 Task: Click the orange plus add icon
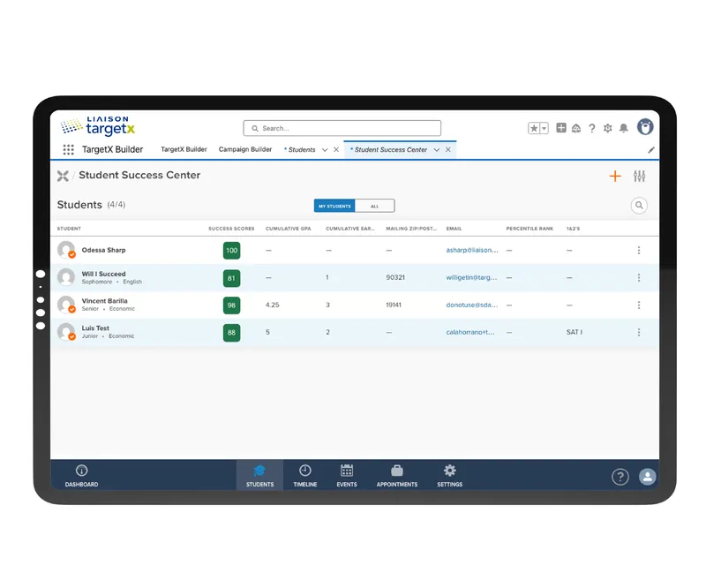pos(614,177)
